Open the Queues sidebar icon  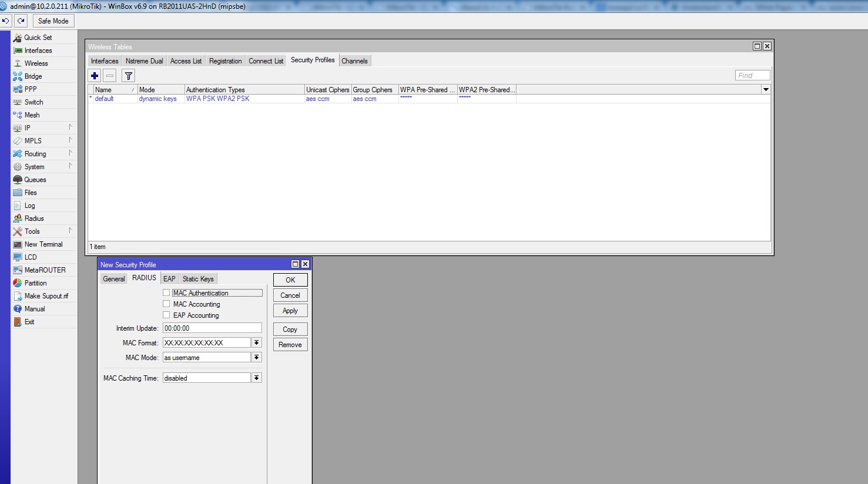tap(18, 180)
